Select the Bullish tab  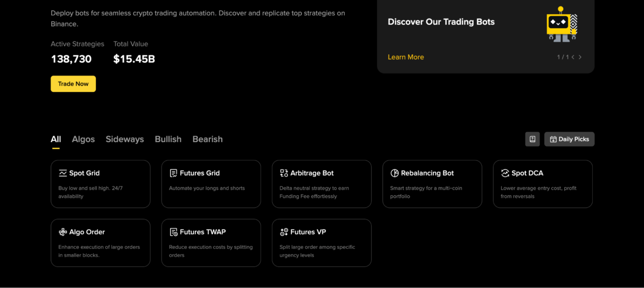tap(168, 139)
